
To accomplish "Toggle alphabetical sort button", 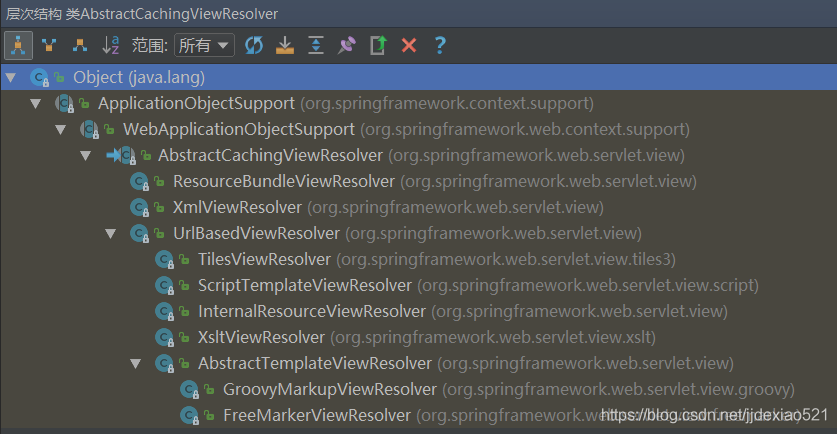I will [x=110, y=45].
